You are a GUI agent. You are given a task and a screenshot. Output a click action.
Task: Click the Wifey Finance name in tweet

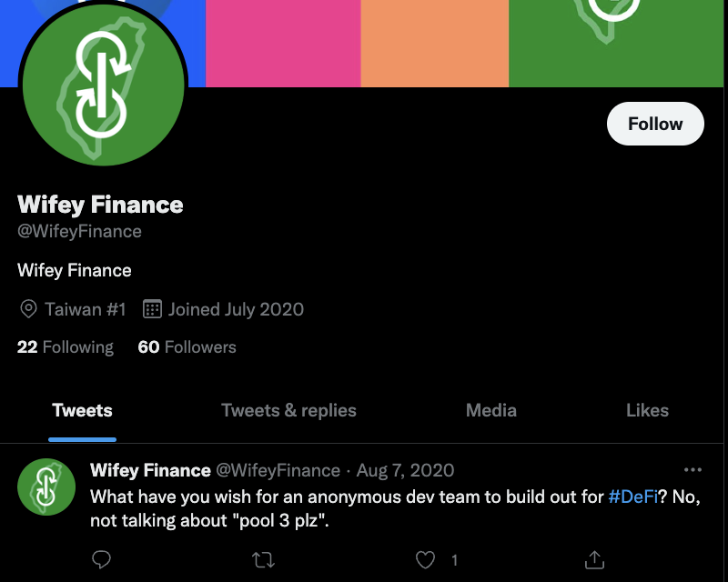[x=150, y=471]
